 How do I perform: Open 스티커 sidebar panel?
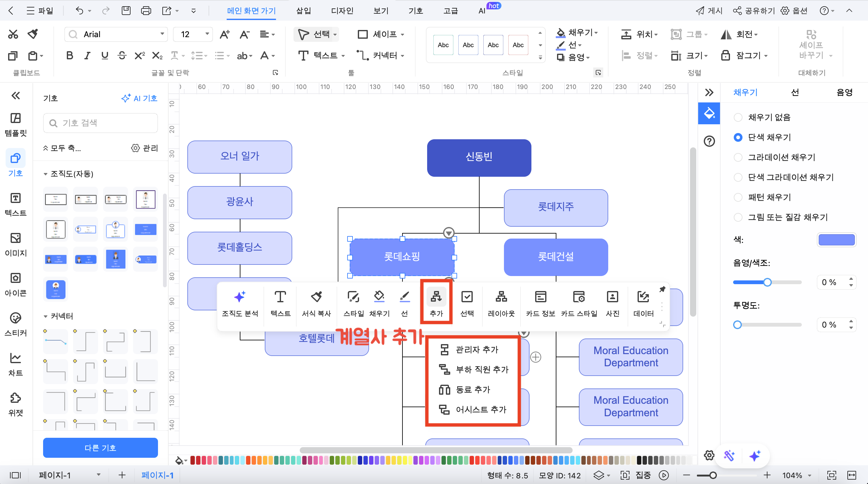16,324
